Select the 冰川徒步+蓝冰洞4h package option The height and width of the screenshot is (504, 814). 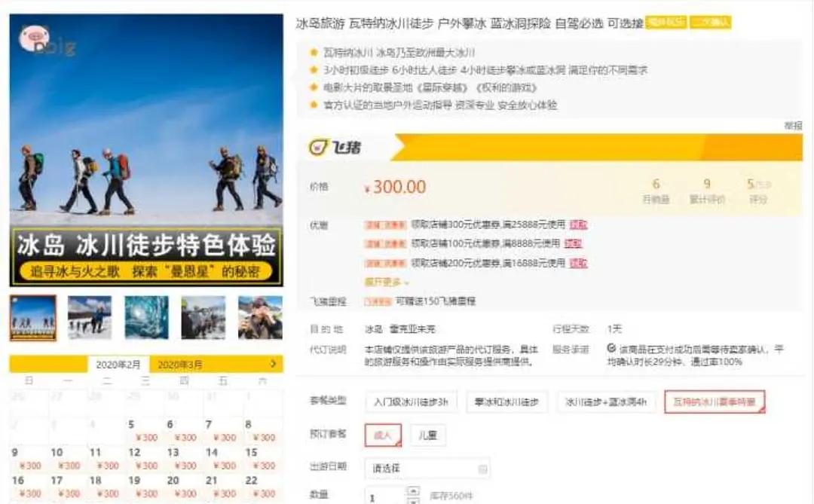click(603, 402)
